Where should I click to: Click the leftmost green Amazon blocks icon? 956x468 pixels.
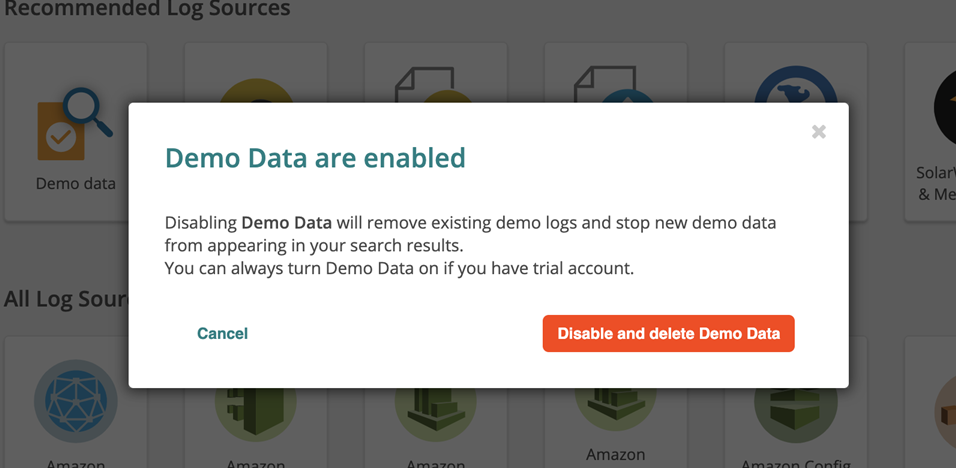(x=256, y=412)
